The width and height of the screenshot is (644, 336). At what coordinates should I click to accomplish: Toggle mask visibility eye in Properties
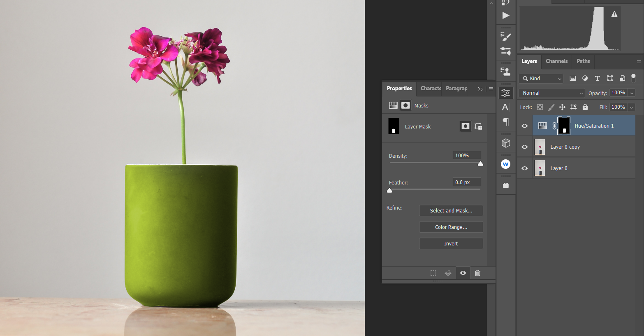coord(463,273)
